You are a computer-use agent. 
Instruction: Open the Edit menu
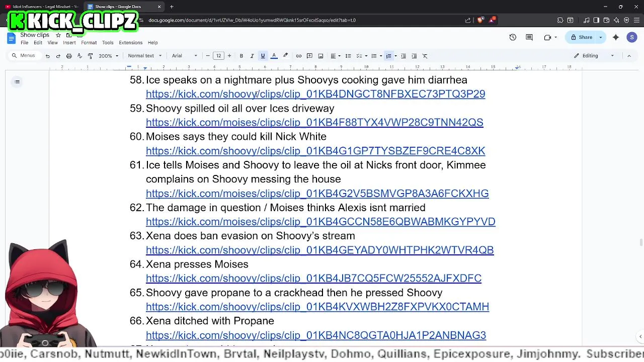[x=38, y=43]
